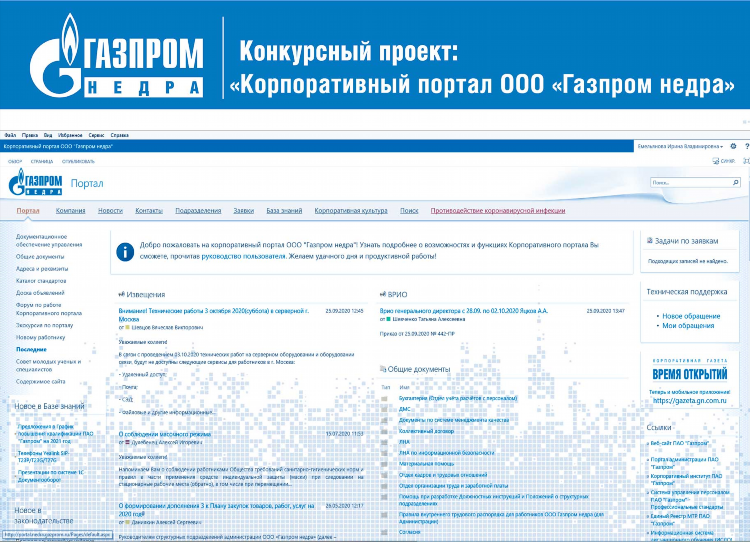This screenshot has width=750, height=542.
Task: Open the user name dropdown Емельянова Ирина Владимировна
Action: click(680, 146)
